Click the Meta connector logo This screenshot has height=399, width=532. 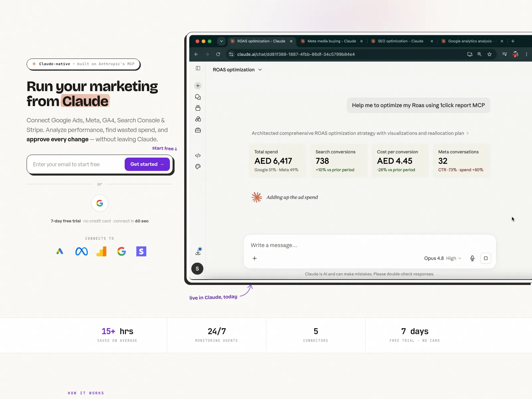point(81,251)
